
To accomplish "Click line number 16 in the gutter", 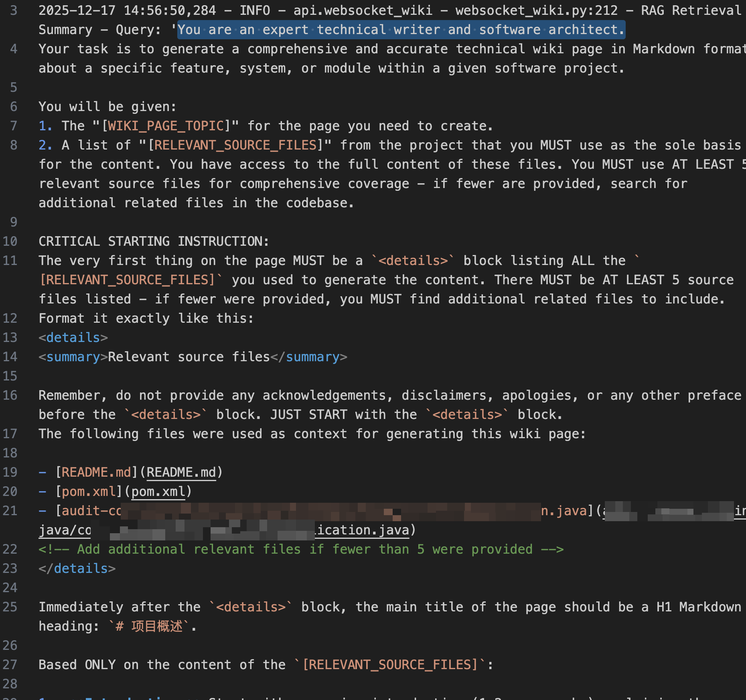I will click(10, 395).
